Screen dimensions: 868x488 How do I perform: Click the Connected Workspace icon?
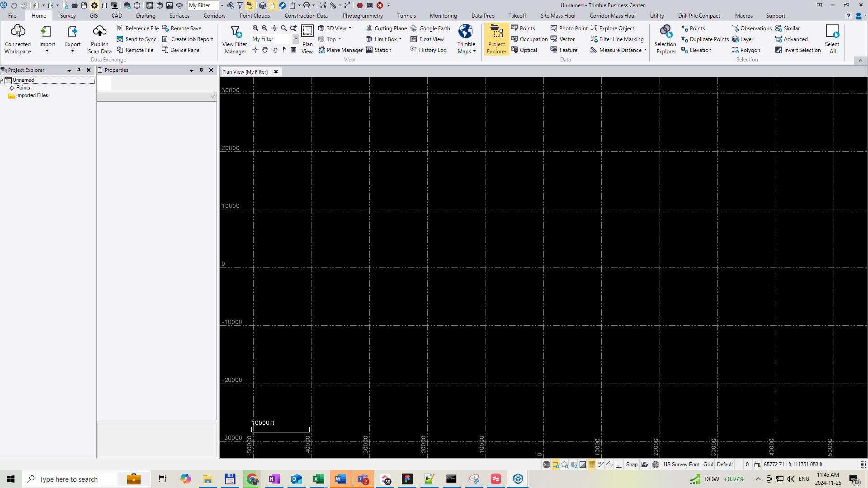point(18,32)
